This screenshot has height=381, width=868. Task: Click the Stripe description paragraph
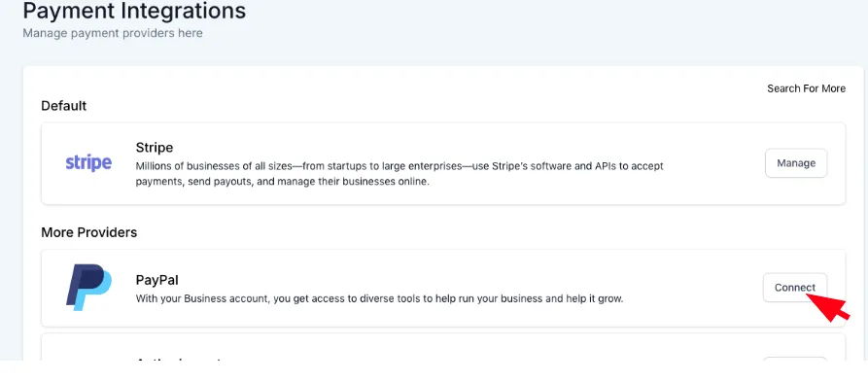point(399,174)
